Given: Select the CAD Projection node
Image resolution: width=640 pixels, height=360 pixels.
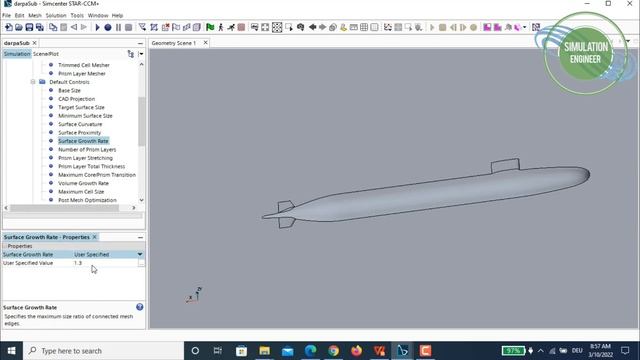Looking at the screenshot, I should pyautogui.click(x=76, y=99).
